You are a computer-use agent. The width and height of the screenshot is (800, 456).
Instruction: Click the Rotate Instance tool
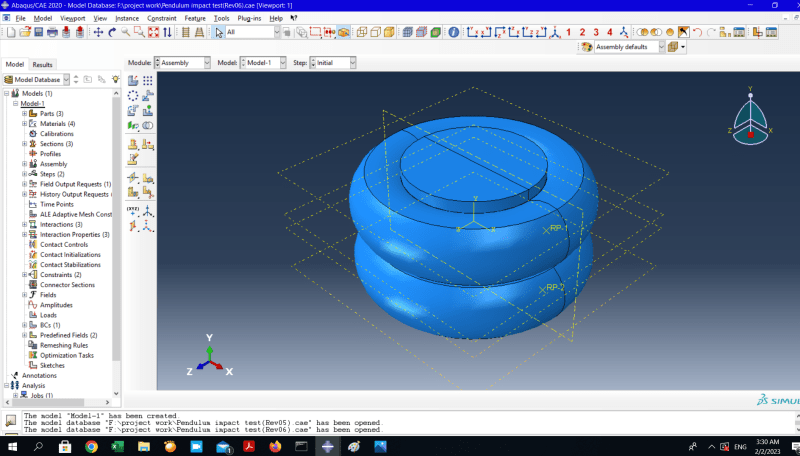(x=133, y=110)
